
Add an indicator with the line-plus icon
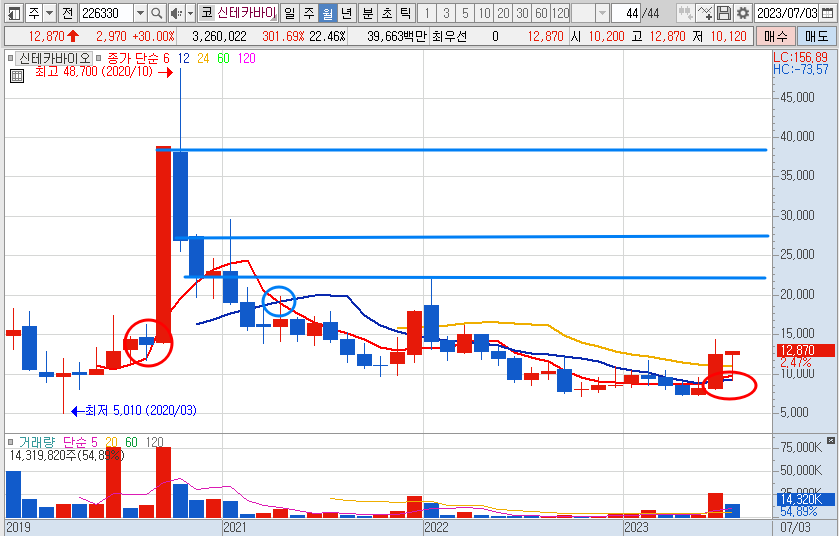pos(705,13)
